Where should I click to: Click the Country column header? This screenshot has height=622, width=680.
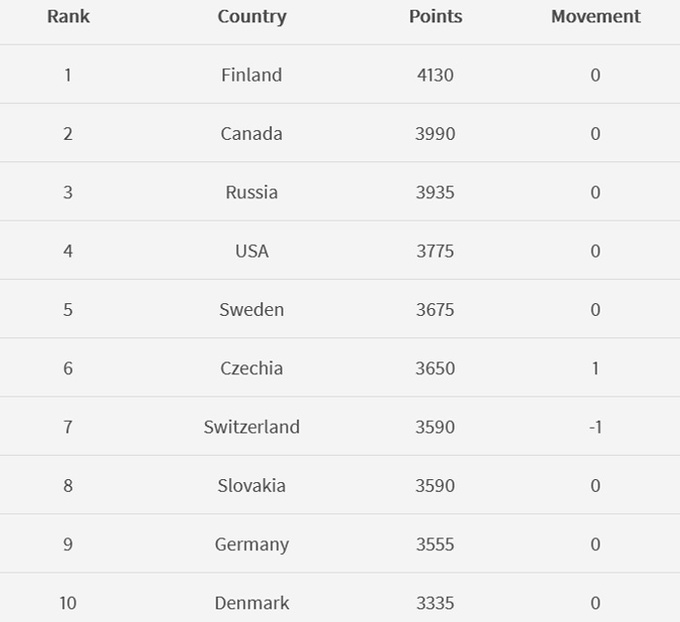click(x=252, y=17)
